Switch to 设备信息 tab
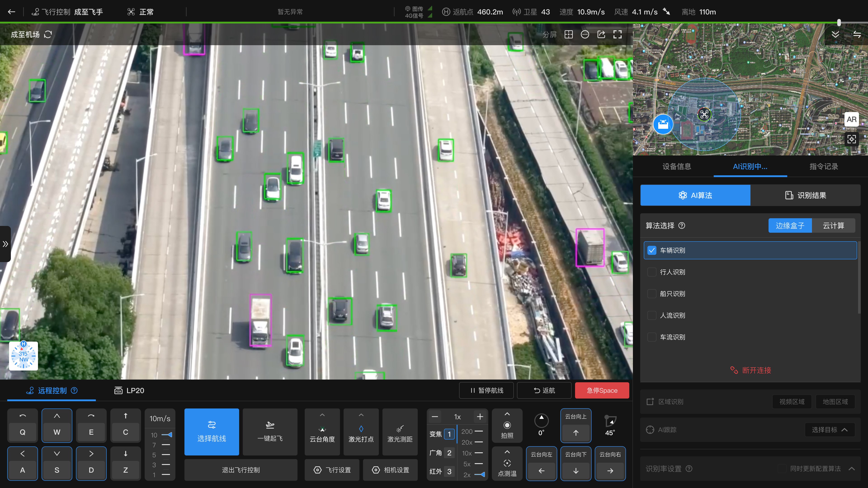 tap(677, 166)
